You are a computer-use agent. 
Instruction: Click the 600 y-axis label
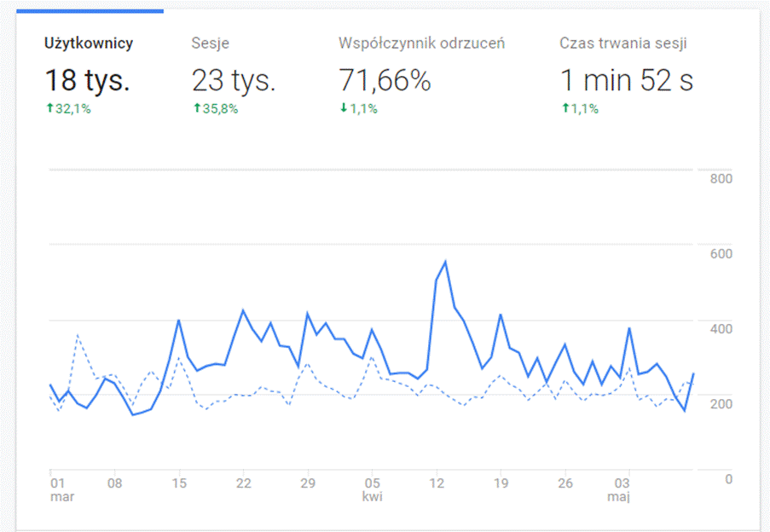click(721, 254)
